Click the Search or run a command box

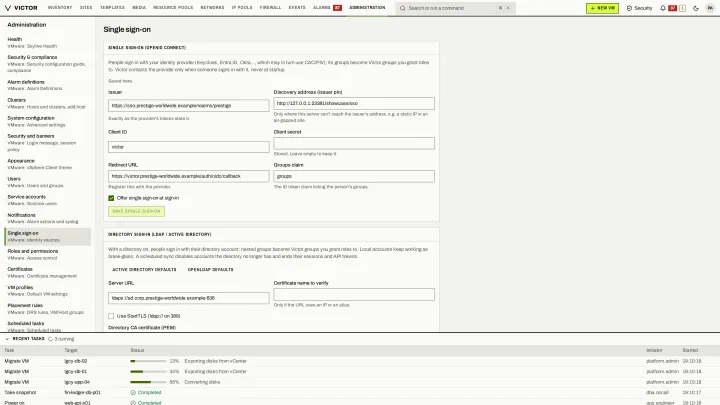(x=456, y=8)
